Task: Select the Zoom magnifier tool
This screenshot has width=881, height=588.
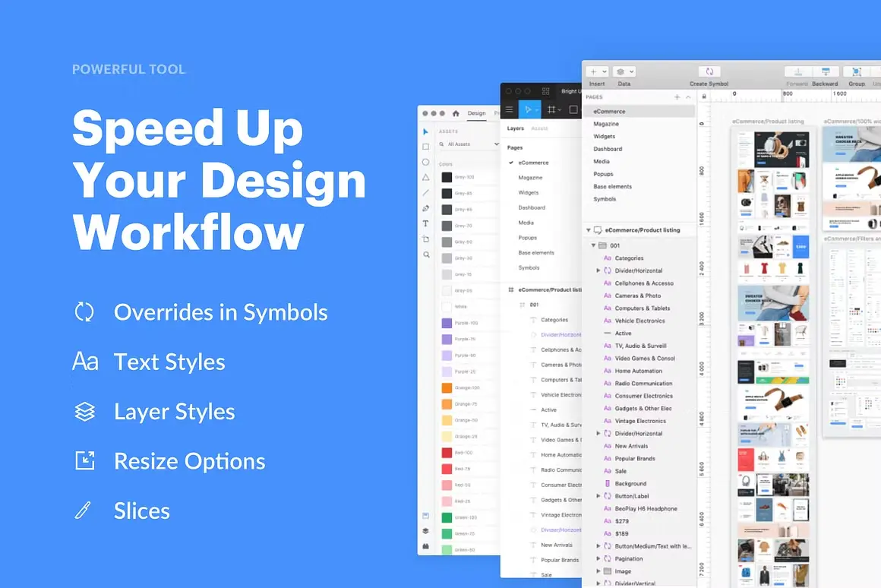Action: coord(425,254)
